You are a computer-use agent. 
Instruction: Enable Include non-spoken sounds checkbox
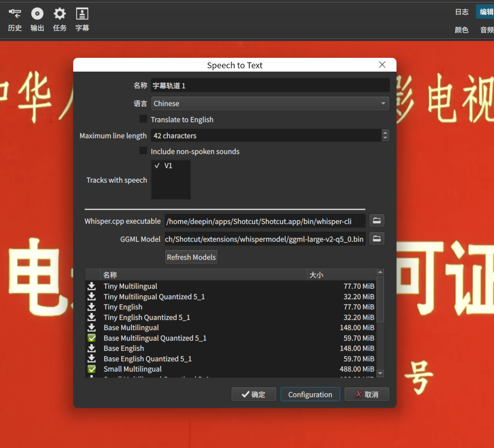point(143,151)
